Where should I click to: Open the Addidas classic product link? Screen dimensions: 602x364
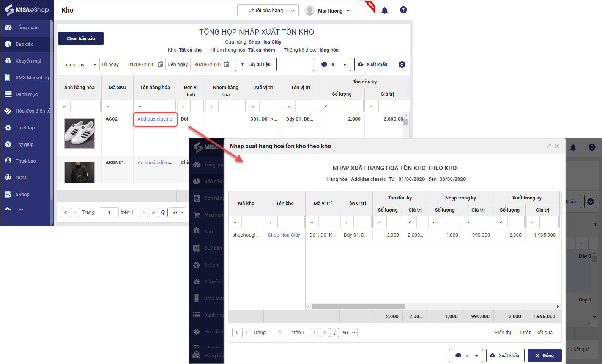pyautogui.click(x=154, y=119)
